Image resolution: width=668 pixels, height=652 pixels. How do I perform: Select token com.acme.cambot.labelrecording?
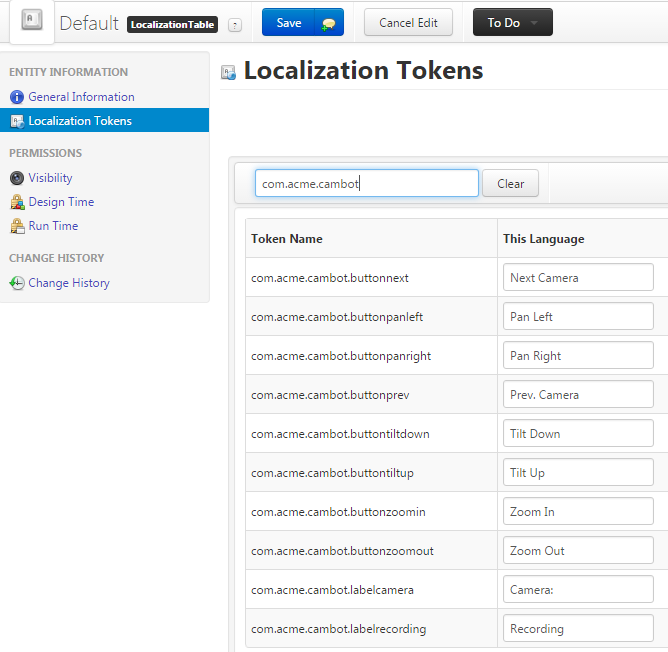[x=339, y=629]
